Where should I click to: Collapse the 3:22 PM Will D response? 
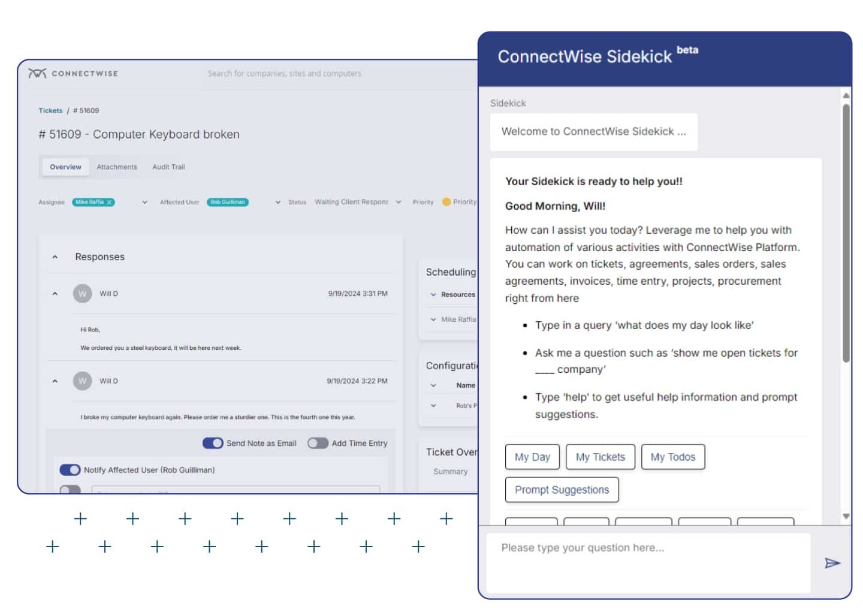[55, 381]
